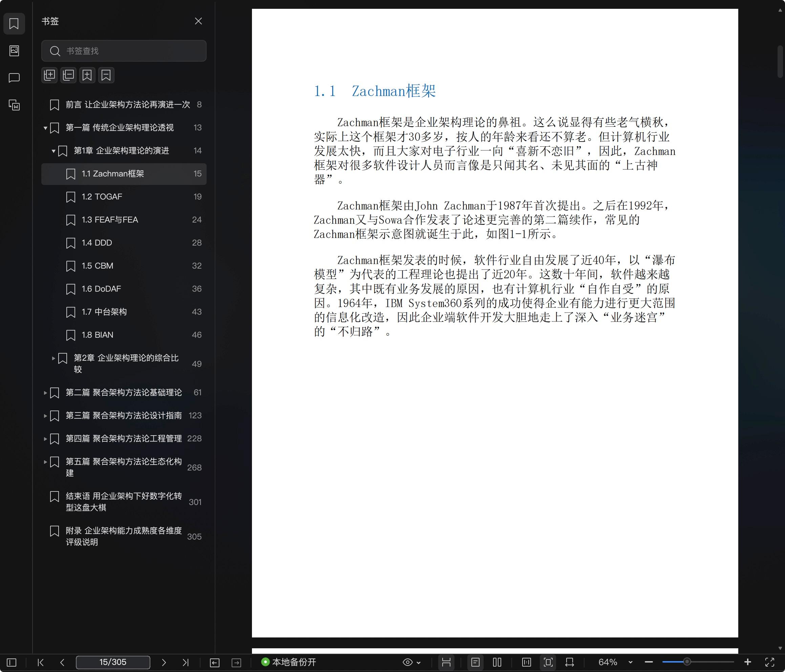Go to bookmark 1.5 CBM
Viewport: 785px width, 672px height.
124,266
